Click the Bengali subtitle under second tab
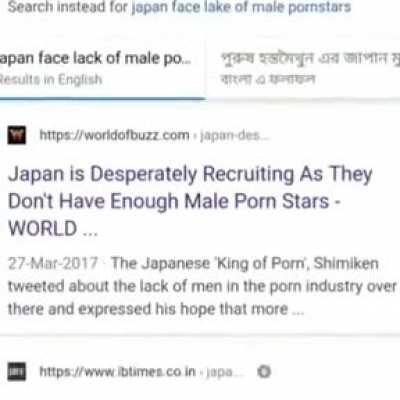Viewport: 400px width, 400px height. tap(268, 80)
